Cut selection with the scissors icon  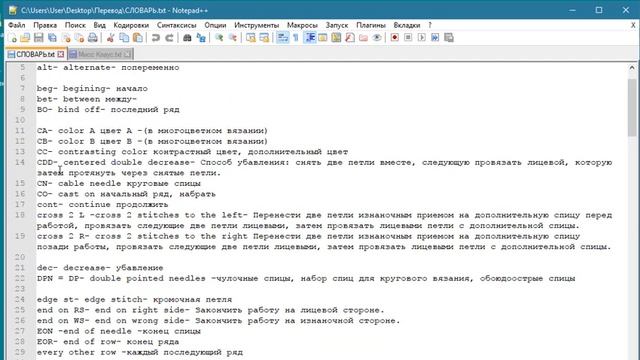tap(110, 38)
